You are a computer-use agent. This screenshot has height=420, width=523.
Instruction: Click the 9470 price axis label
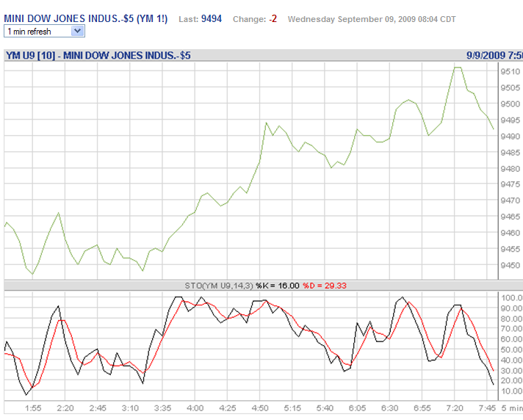pyautogui.click(x=511, y=200)
